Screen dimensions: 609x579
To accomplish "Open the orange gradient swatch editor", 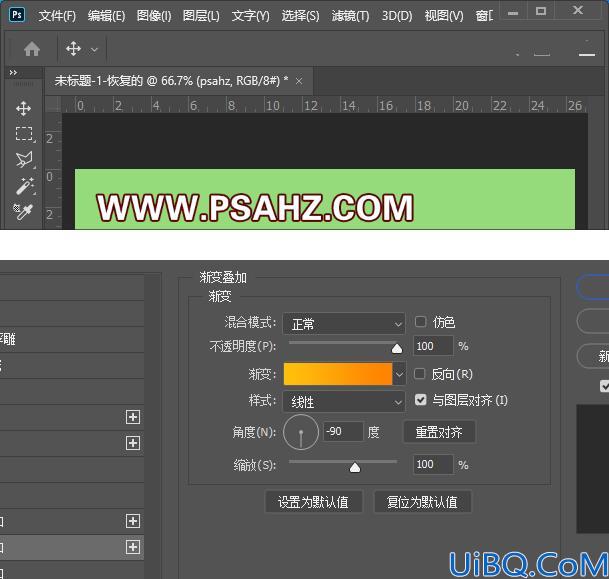I will (338, 374).
